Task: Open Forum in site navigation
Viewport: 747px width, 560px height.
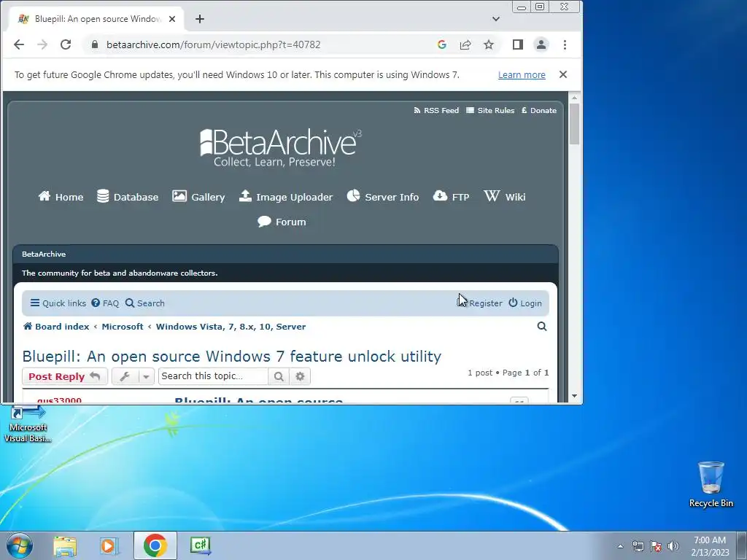Action: point(282,222)
